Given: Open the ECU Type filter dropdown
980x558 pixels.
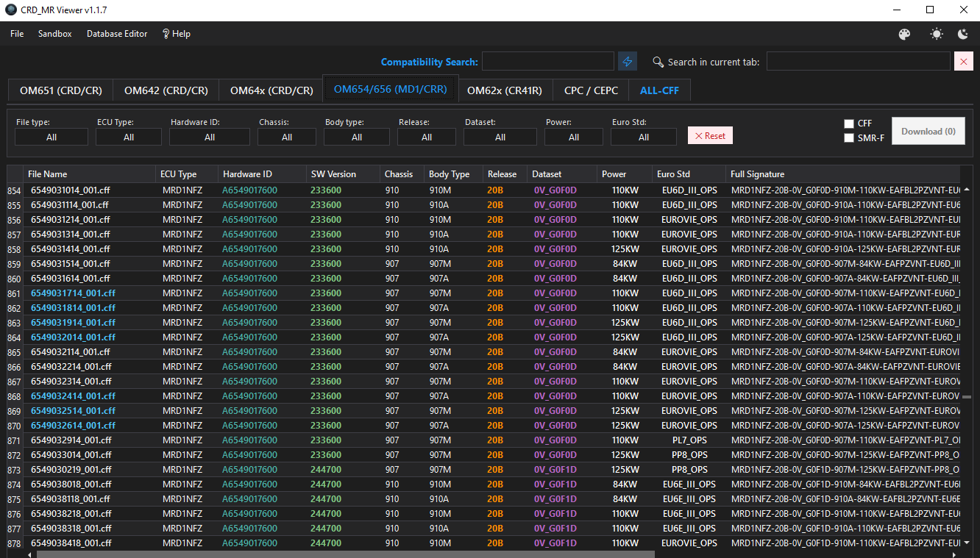Looking at the screenshot, I should pyautogui.click(x=129, y=137).
